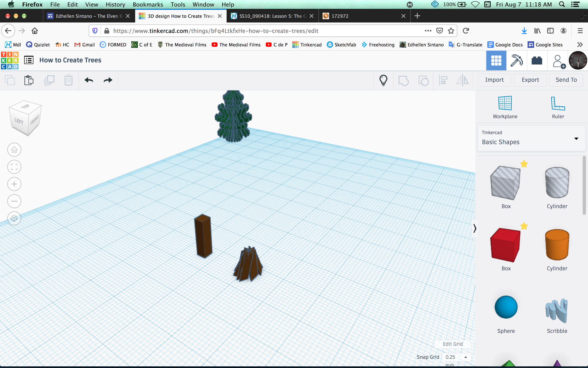Click the Tinkercad logo
The width and height of the screenshot is (588, 368).
point(10,60)
